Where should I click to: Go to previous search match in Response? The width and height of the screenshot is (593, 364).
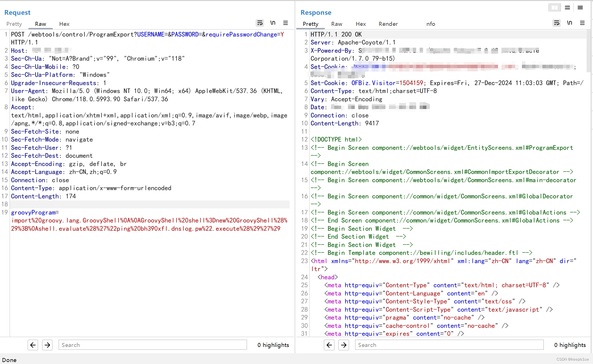tap(329, 345)
